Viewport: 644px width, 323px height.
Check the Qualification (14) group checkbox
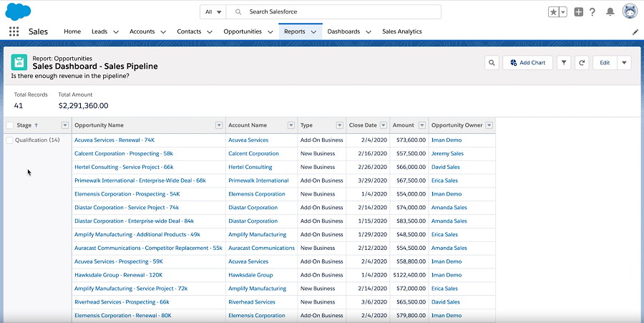point(9,140)
